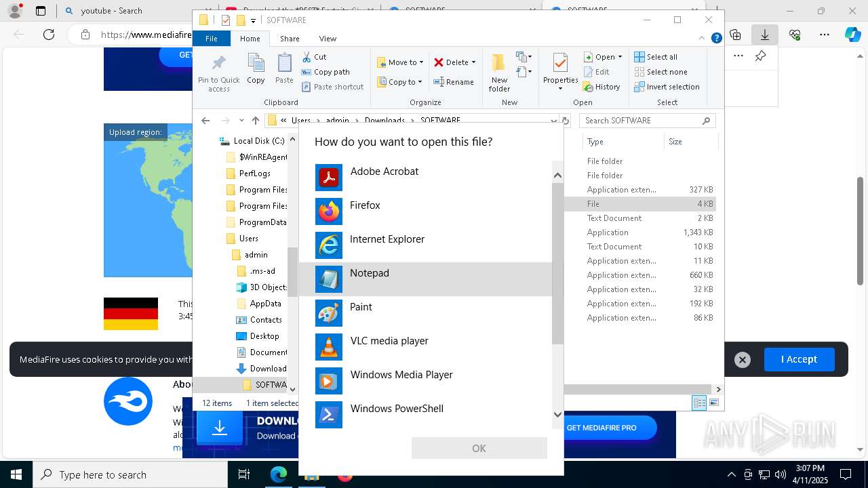Sort by the Size column header
Viewport: 868px width, 488px height.
tap(690, 142)
